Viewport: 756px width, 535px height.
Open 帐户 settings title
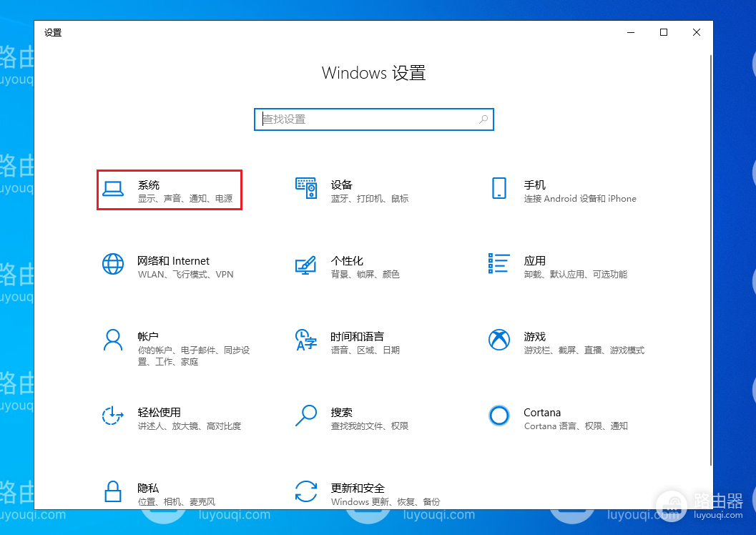pyautogui.click(x=148, y=336)
